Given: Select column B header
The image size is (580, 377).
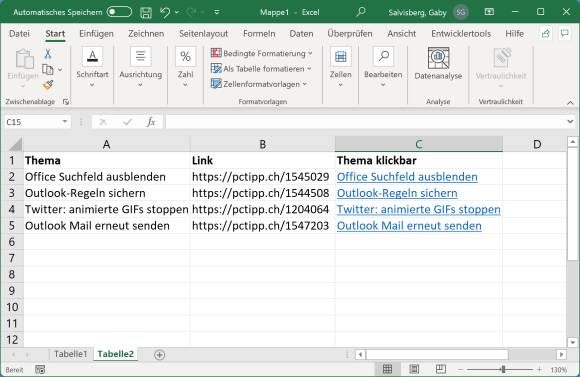Looking at the screenshot, I should (x=263, y=144).
